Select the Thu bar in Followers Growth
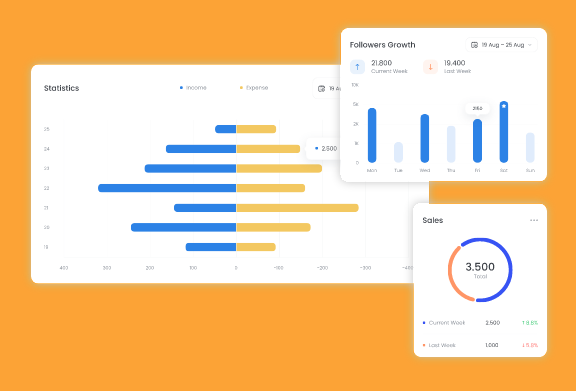Image resolution: width=576 pixels, height=391 pixels. tap(451, 144)
